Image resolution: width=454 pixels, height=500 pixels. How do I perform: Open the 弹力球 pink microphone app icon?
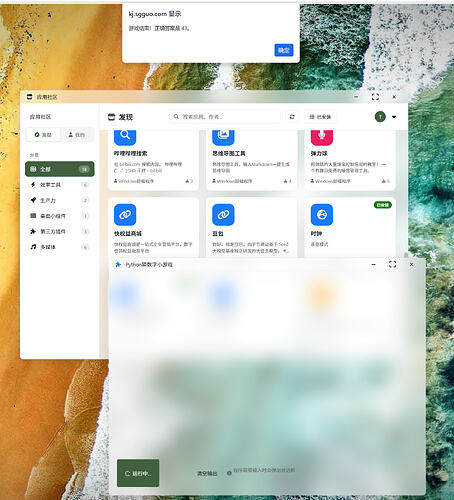pos(322,136)
